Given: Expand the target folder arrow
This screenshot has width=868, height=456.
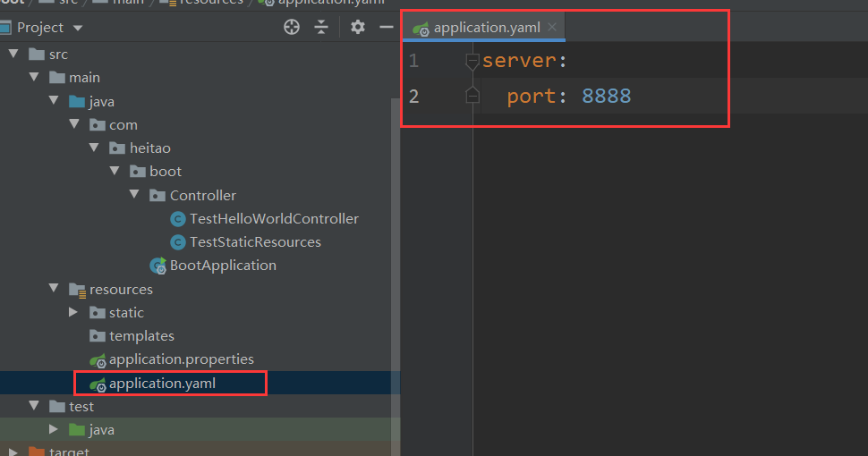Looking at the screenshot, I should 13,452.
